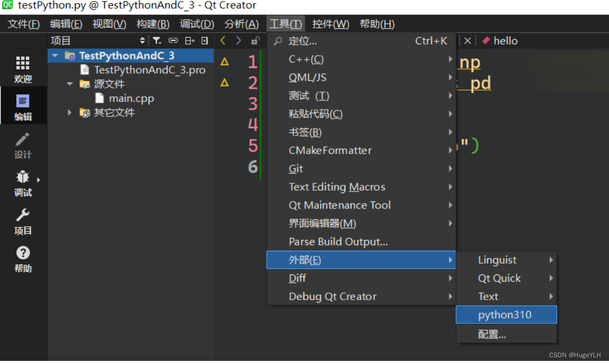Run the python310 external tool
Screen dimensions: 609x364
coord(507,315)
